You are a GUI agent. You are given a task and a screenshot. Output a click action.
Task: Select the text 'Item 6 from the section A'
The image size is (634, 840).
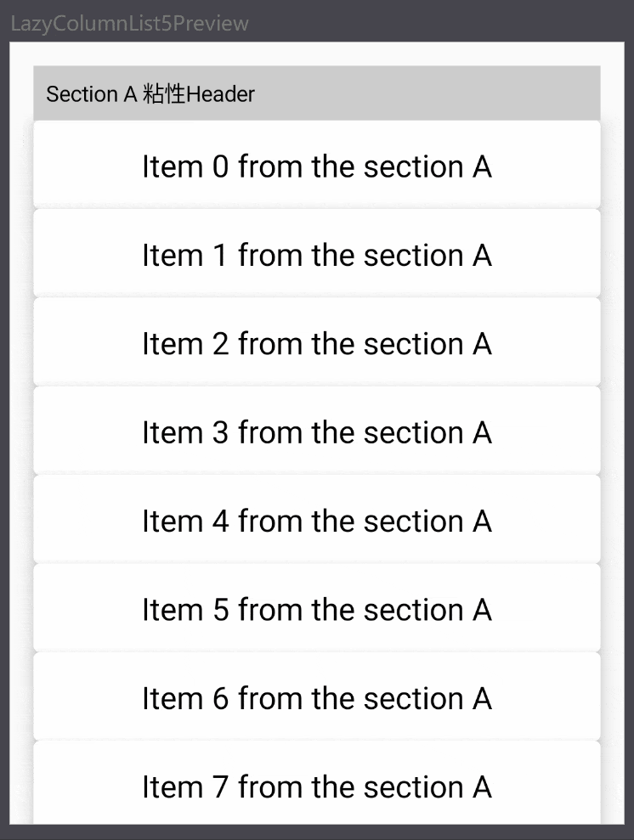[316, 698]
